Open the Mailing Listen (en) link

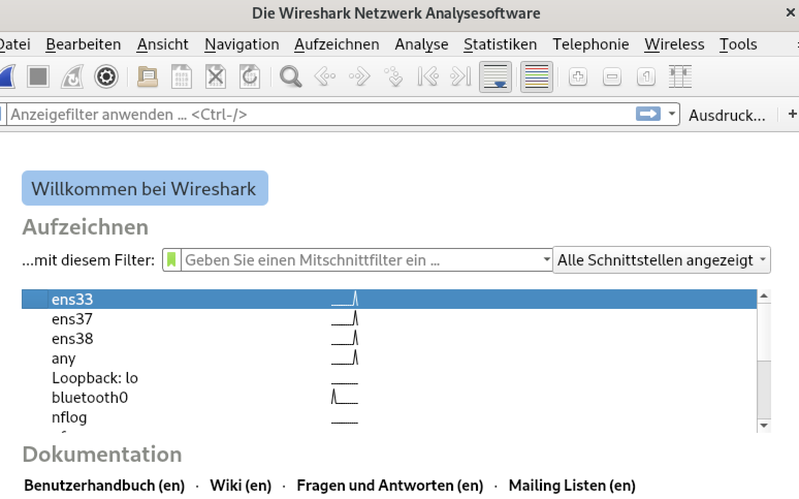(572, 485)
